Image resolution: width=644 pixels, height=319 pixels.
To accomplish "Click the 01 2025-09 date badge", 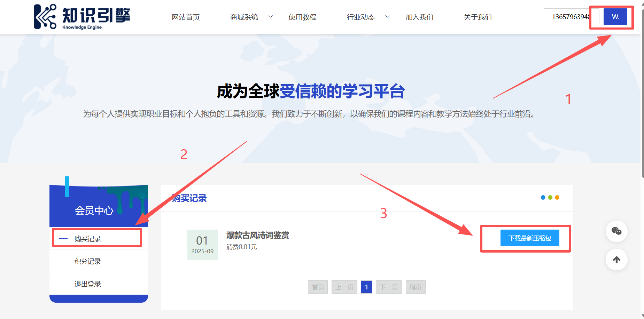I will pos(202,245).
